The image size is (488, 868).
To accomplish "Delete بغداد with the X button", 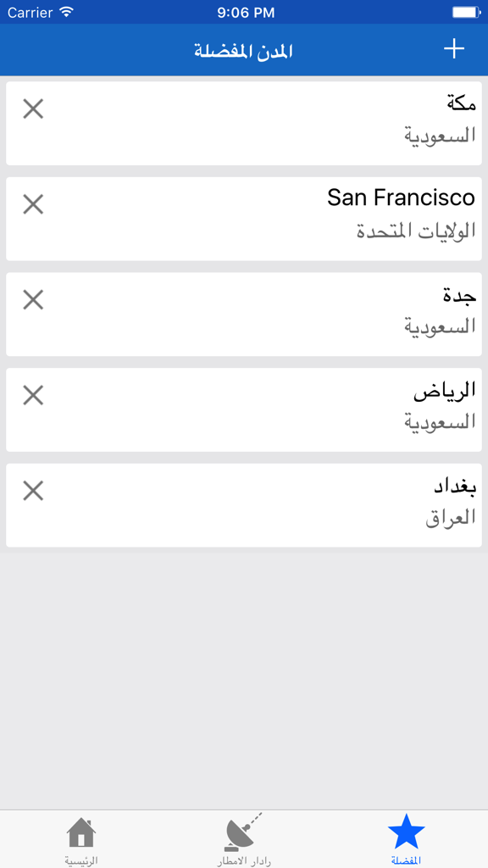I will [x=32, y=491].
